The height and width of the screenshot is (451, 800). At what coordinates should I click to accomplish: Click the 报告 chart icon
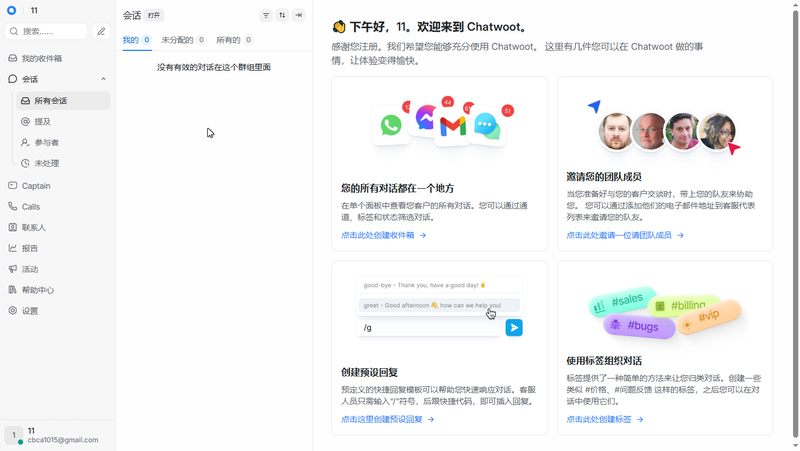coord(13,248)
